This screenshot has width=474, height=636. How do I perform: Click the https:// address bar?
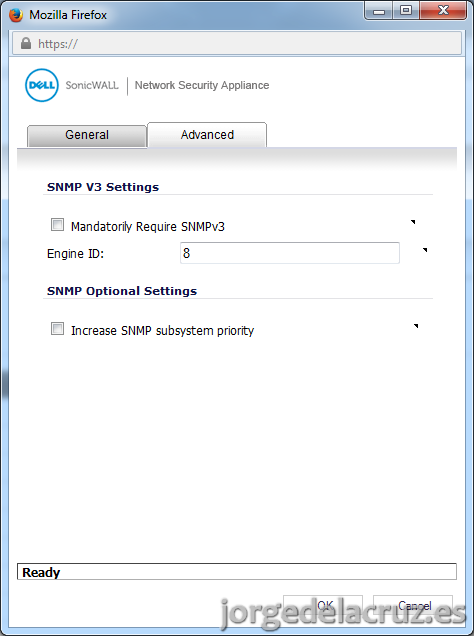coord(237,43)
